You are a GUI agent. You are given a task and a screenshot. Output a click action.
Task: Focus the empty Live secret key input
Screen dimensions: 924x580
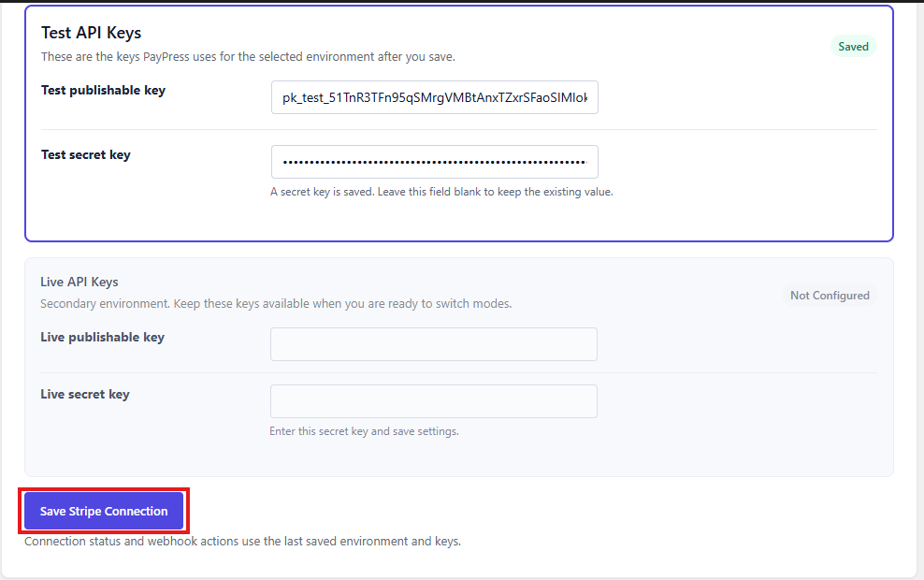[x=434, y=401]
